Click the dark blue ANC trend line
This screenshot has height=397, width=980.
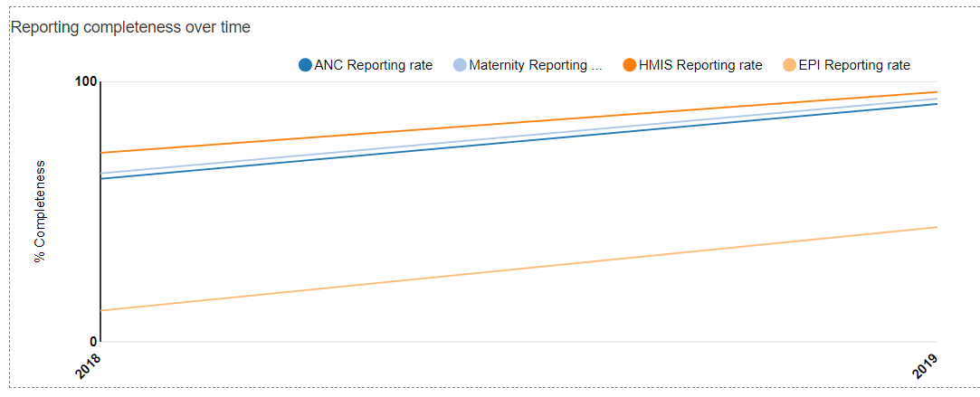coord(519,141)
